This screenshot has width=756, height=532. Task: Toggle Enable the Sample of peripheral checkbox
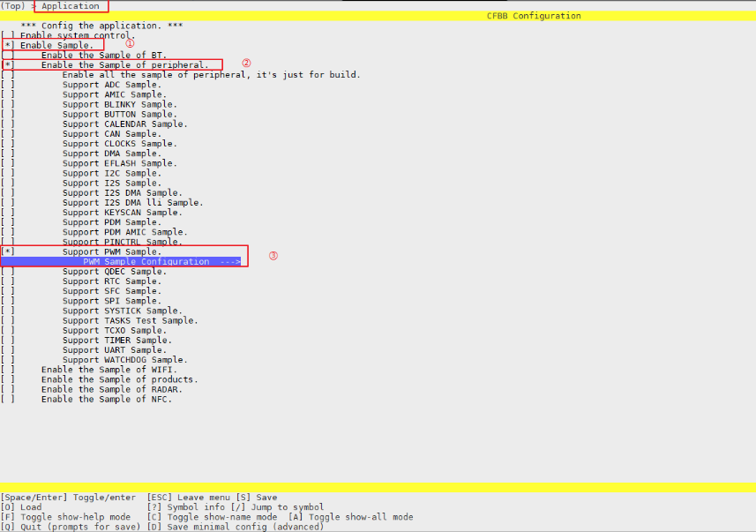pos(9,64)
